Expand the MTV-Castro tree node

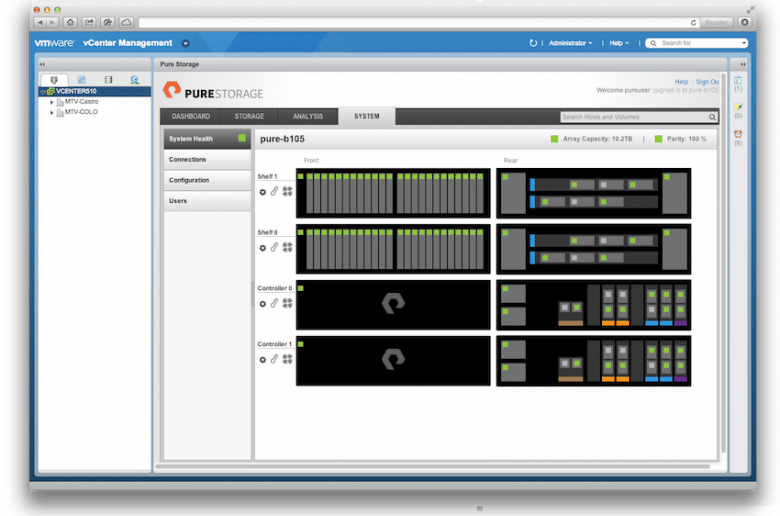[x=52, y=102]
